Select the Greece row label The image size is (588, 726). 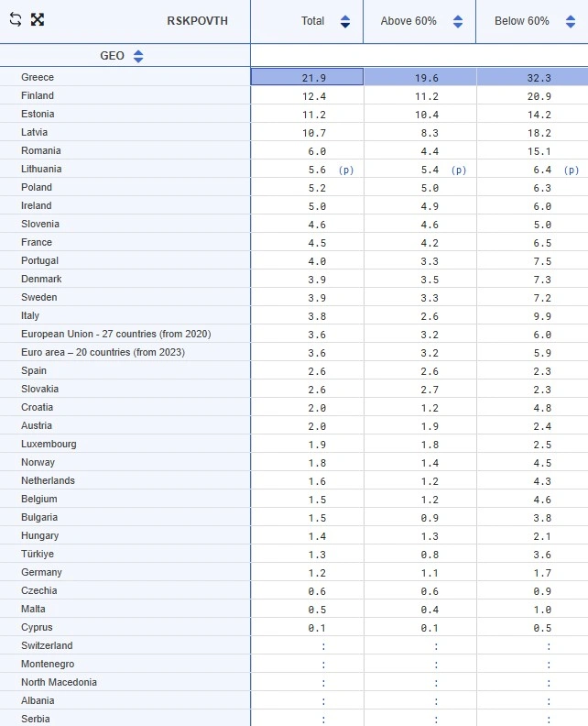click(38, 77)
